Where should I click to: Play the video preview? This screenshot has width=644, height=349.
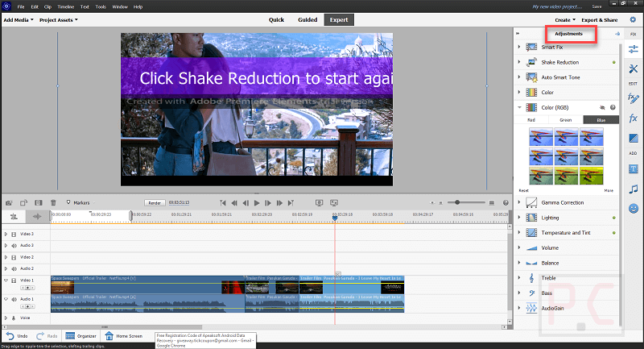click(257, 202)
